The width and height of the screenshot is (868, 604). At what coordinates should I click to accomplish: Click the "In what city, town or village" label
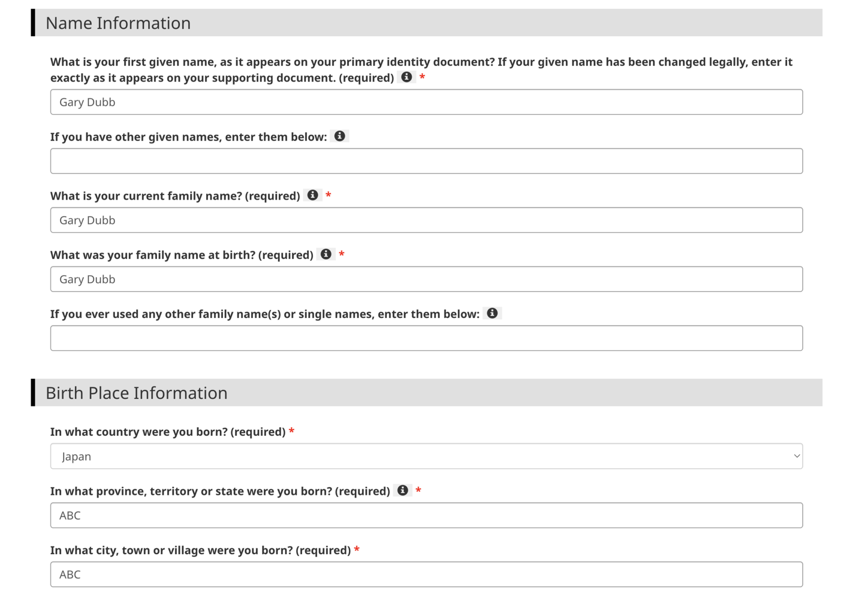click(x=200, y=550)
